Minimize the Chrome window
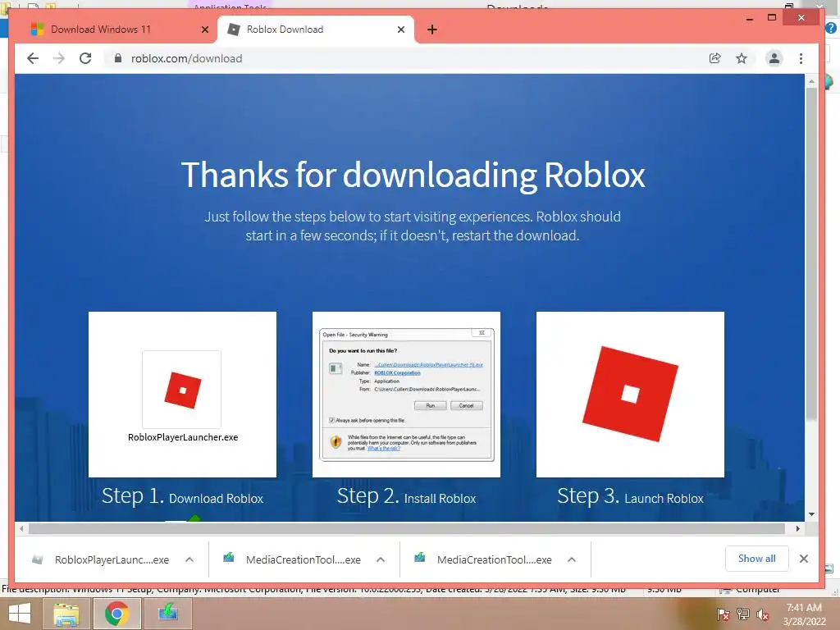The width and height of the screenshot is (840, 630). [750, 18]
